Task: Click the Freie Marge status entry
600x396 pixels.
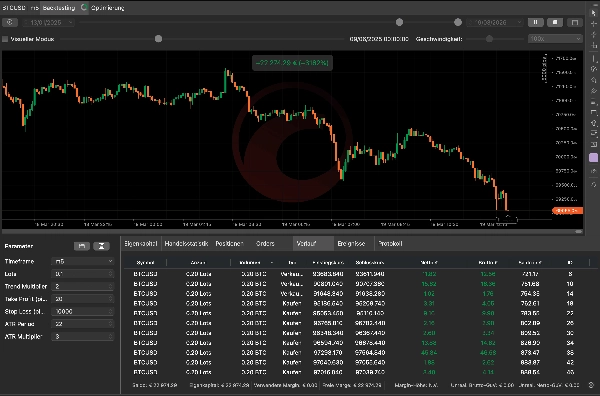Action: pos(352,385)
